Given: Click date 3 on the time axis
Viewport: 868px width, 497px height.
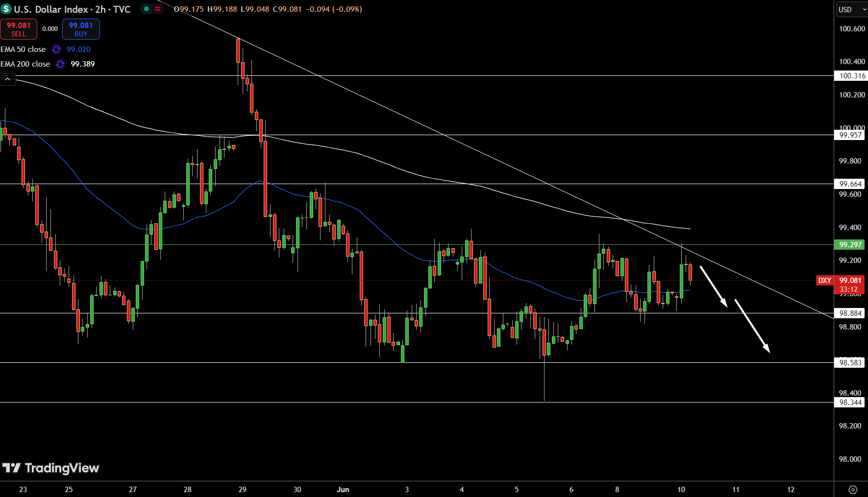Looking at the screenshot, I should point(407,490).
